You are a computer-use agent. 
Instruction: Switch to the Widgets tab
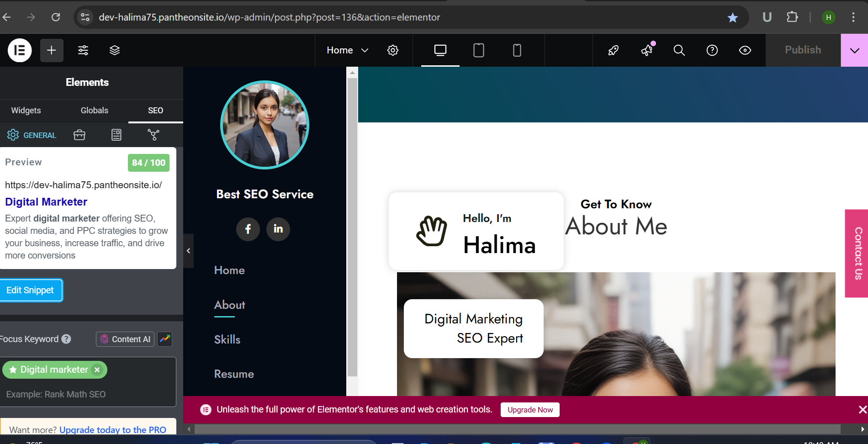(26, 111)
